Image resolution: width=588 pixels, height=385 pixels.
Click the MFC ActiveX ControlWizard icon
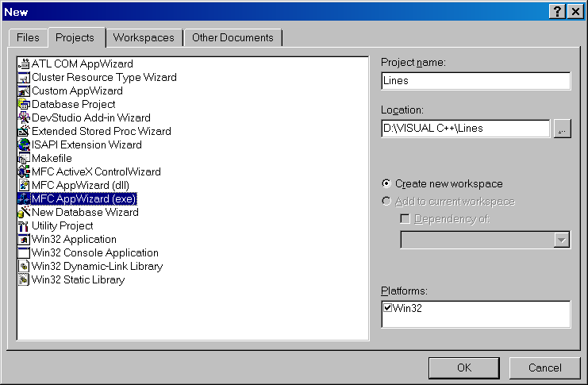point(24,172)
